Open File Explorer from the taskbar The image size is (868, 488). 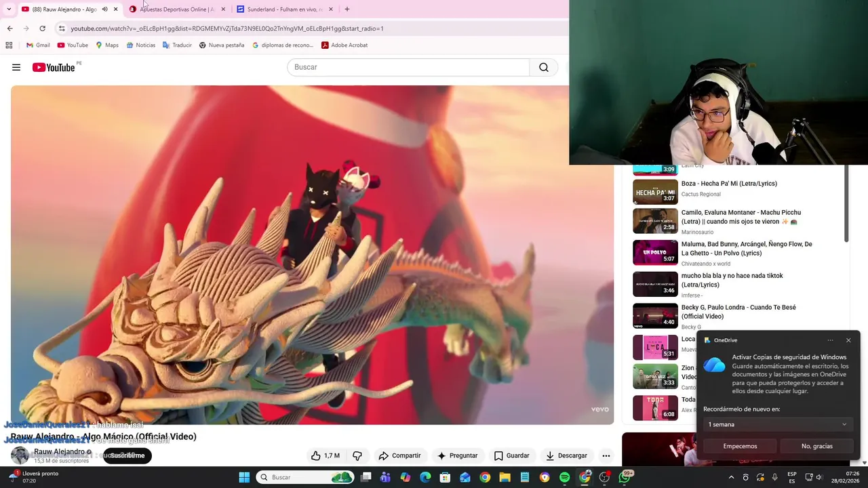click(x=505, y=477)
